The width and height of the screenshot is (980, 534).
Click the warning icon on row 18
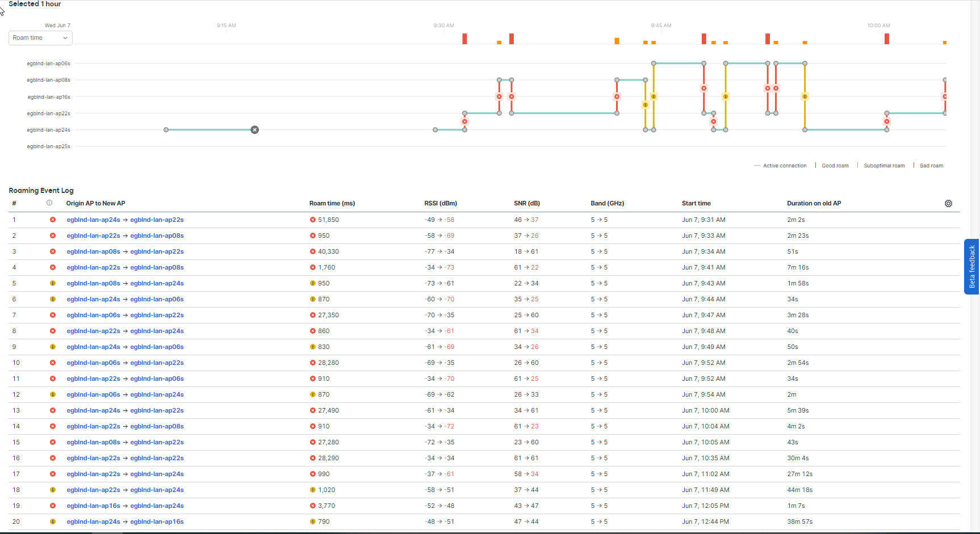(x=53, y=490)
